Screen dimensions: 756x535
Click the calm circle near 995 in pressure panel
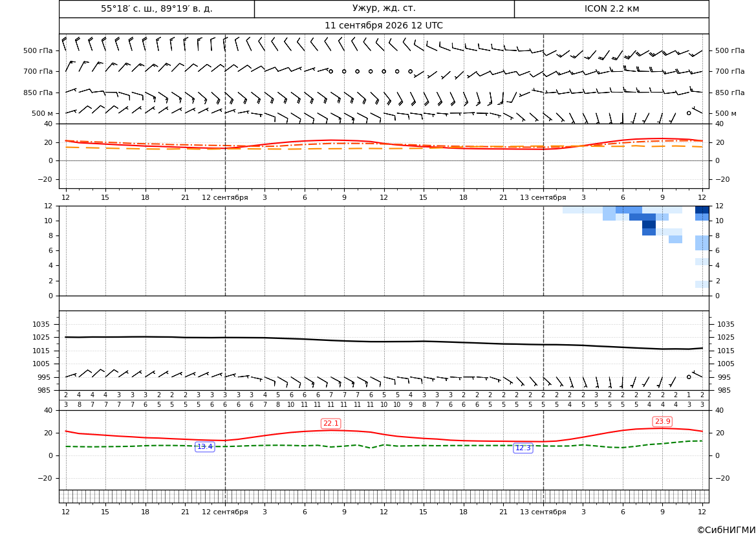pos(689,377)
